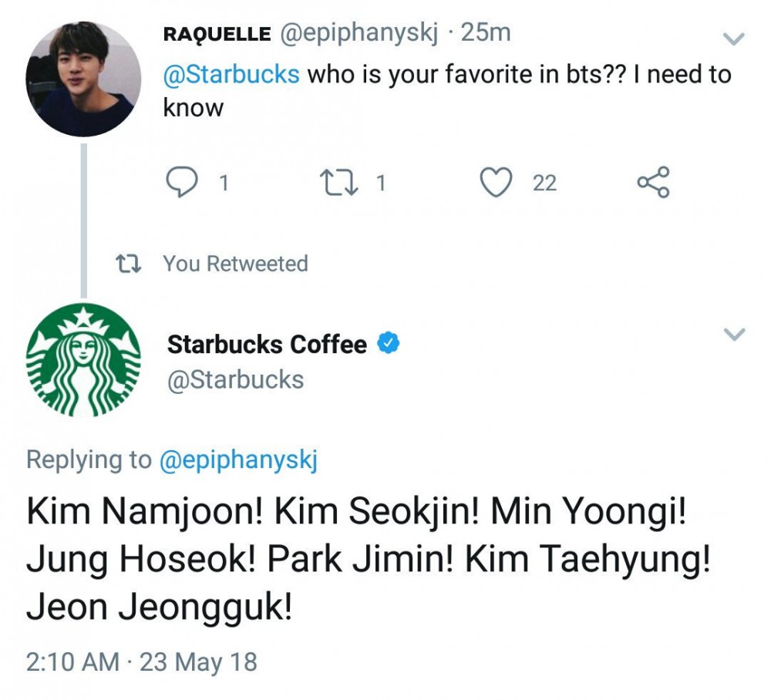Open the @epiphanyskj link after 'Replying to'
Screen dimensions: 771x700
click(237, 460)
